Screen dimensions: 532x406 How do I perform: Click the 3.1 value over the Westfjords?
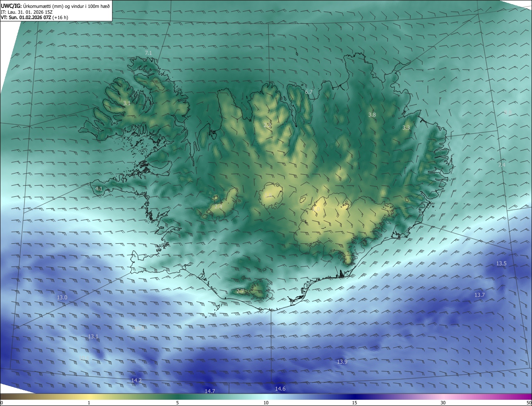127,103
